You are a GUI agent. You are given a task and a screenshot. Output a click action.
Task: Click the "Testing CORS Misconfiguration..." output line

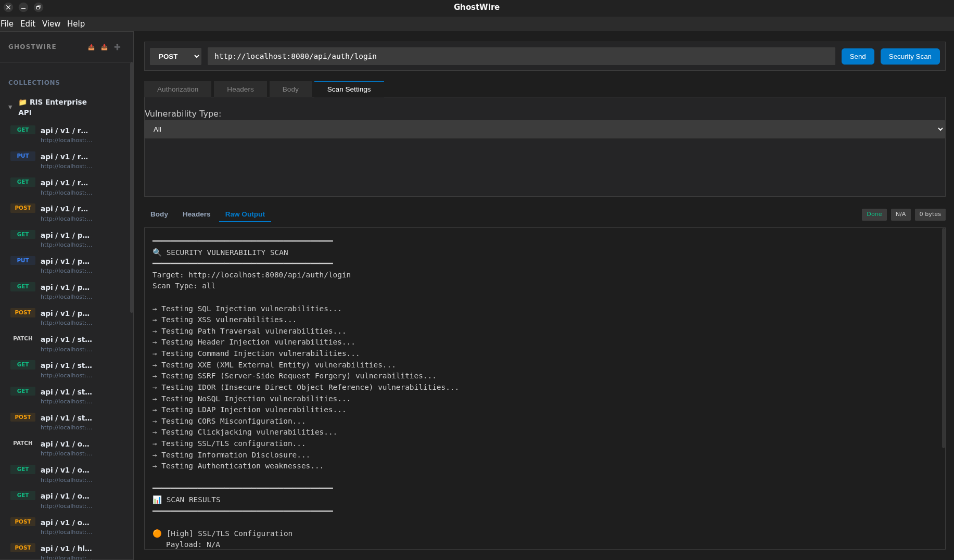coord(229,421)
